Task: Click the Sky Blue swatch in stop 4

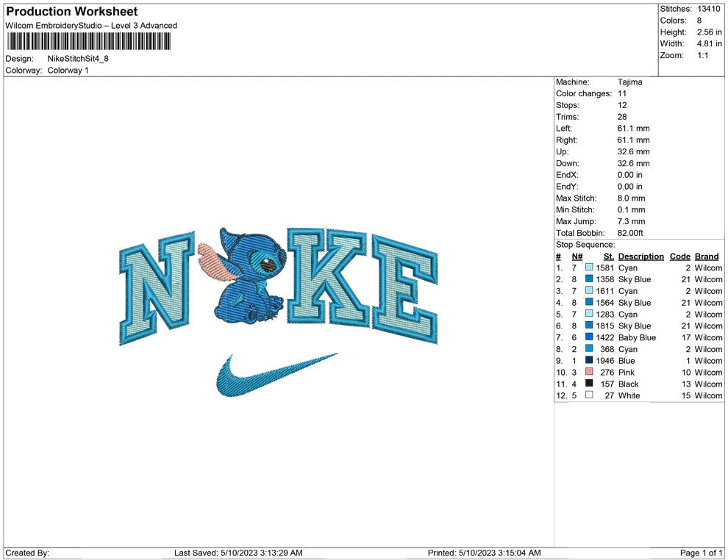Action: pyautogui.click(x=589, y=302)
